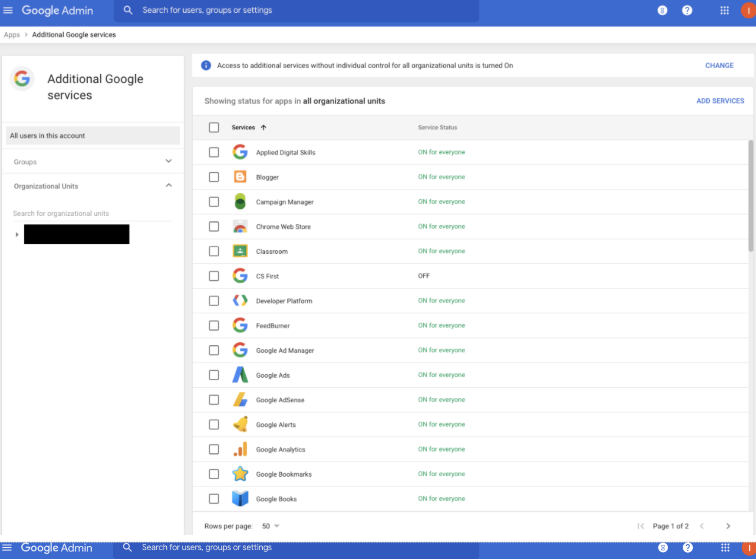Open the Google Admin help icon
This screenshot has width=756, height=559.
pyautogui.click(x=687, y=10)
